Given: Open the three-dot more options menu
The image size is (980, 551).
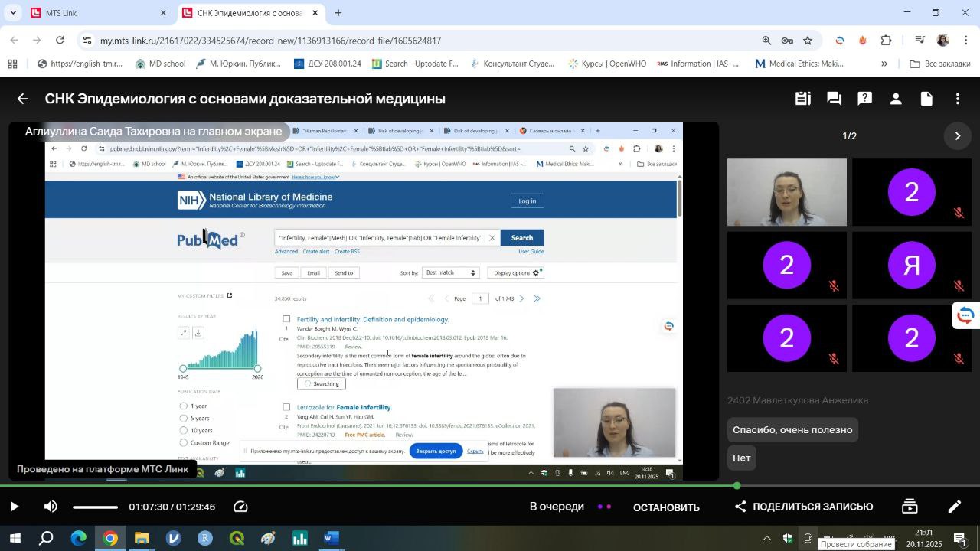Looking at the screenshot, I should pyautogui.click(x=958, y=99).
